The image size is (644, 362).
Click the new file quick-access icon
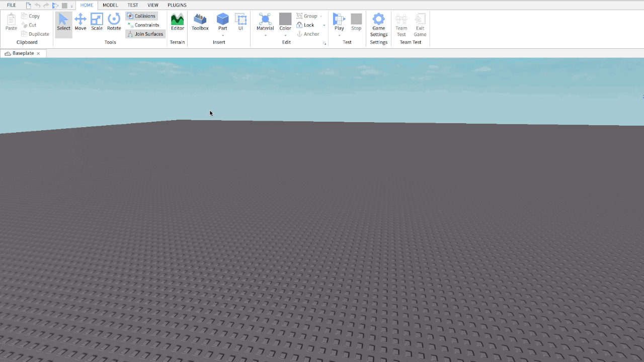click(29, 6)
